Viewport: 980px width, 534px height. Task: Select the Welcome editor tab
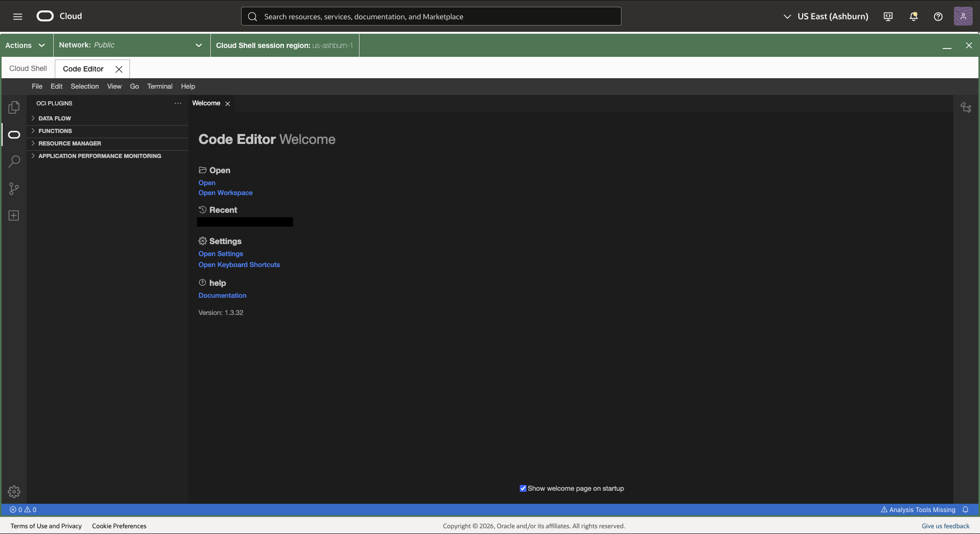[206, 103]
